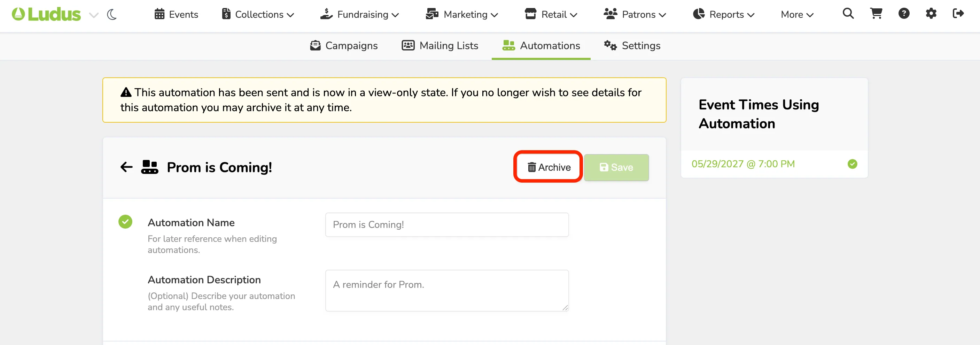The image size is (980, 345).
Task: Click the Automation Description text area
Action: click(x=446, y=291)
